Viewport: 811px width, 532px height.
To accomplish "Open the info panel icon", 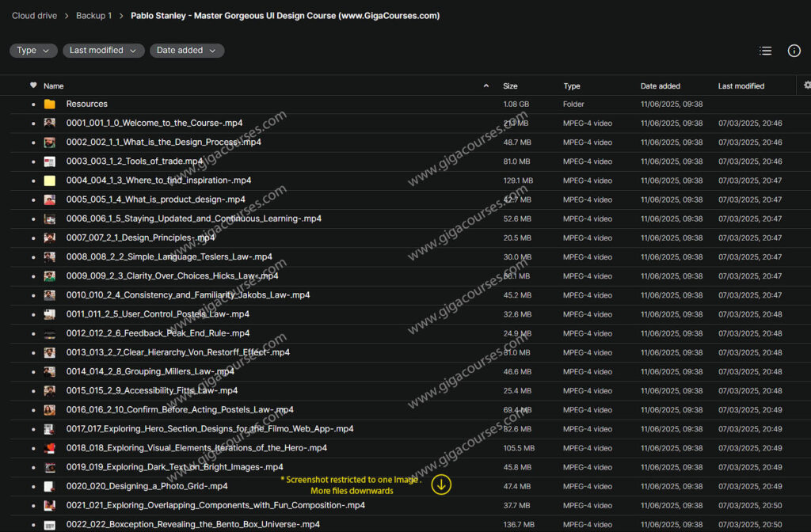I will click(x=794, y=51).
